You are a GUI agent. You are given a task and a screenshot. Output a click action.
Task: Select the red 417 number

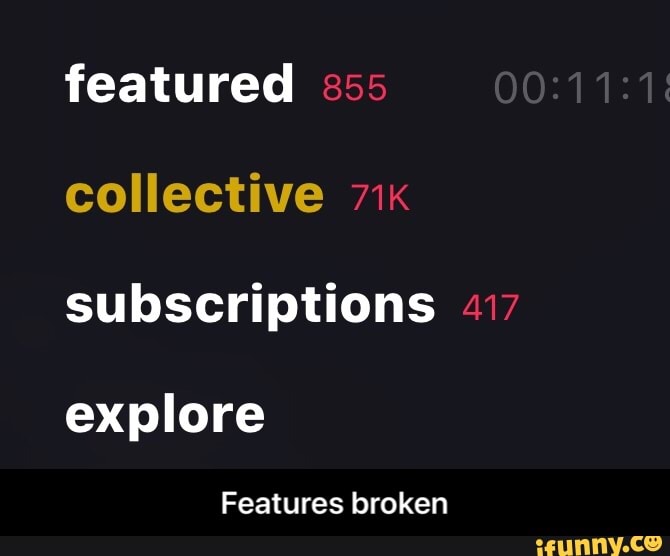pyautogui.click(x=491, y=307)
